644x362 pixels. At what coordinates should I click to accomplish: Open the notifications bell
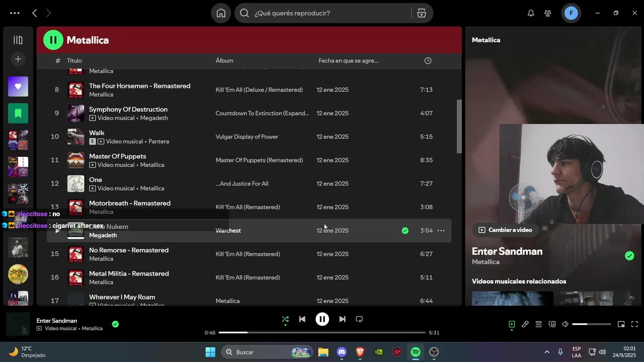tap(531, 13)
